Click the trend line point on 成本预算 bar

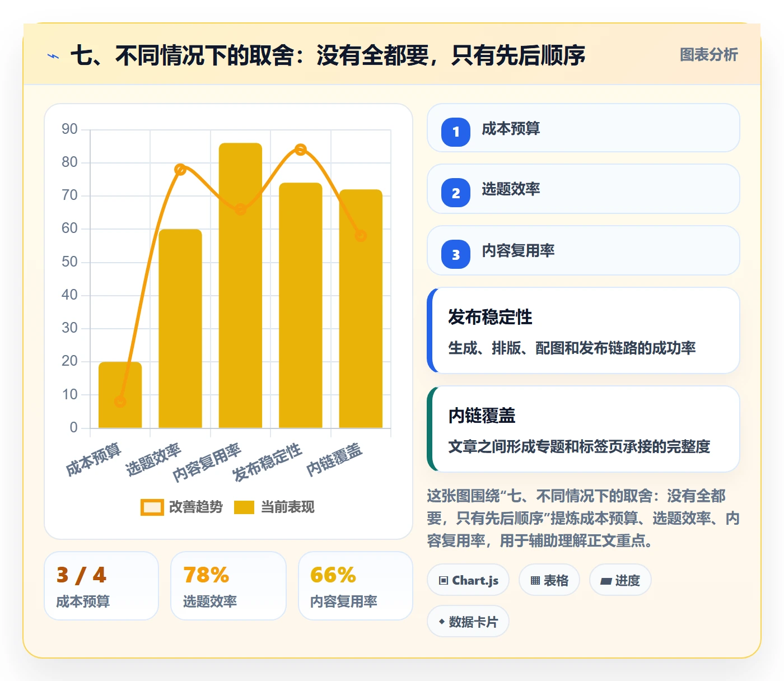click(120, 402)
